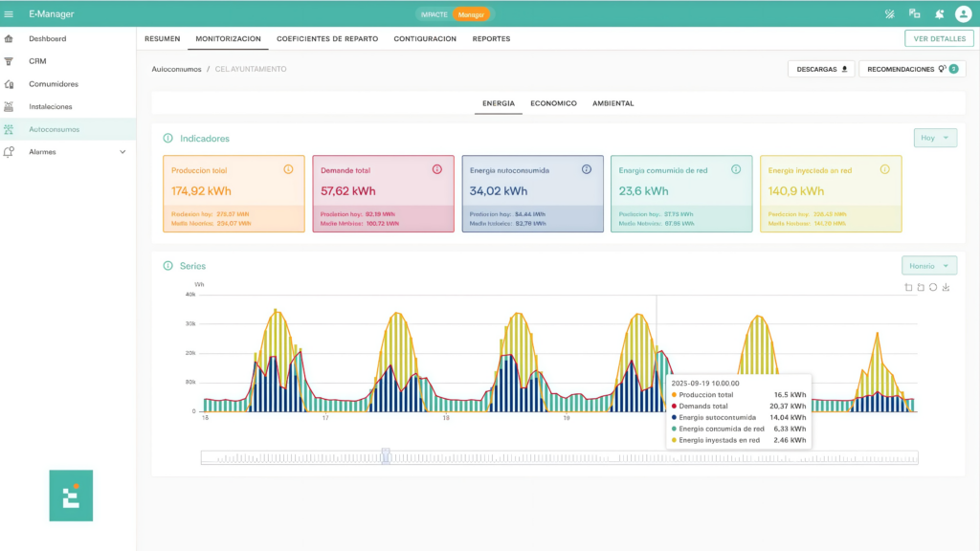Click the info icon on Produccion total card

[288, 169]
